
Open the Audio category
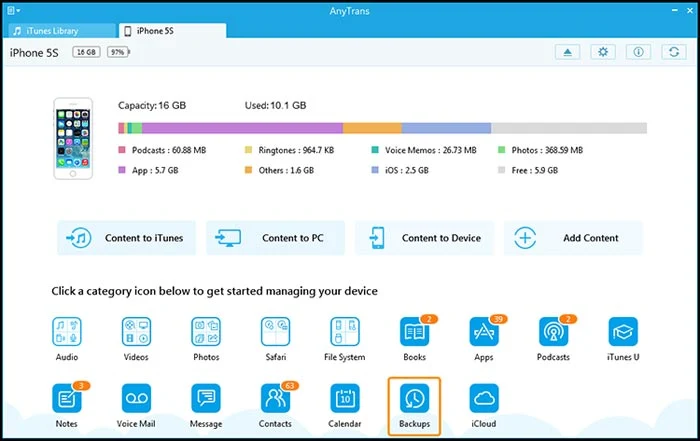[x=67, y=332]
